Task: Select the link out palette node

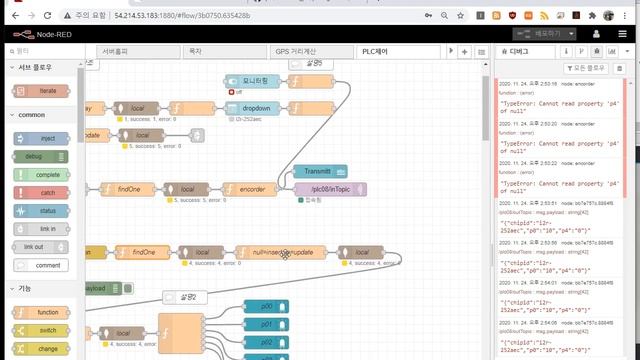Action: [x=41, y=247]
